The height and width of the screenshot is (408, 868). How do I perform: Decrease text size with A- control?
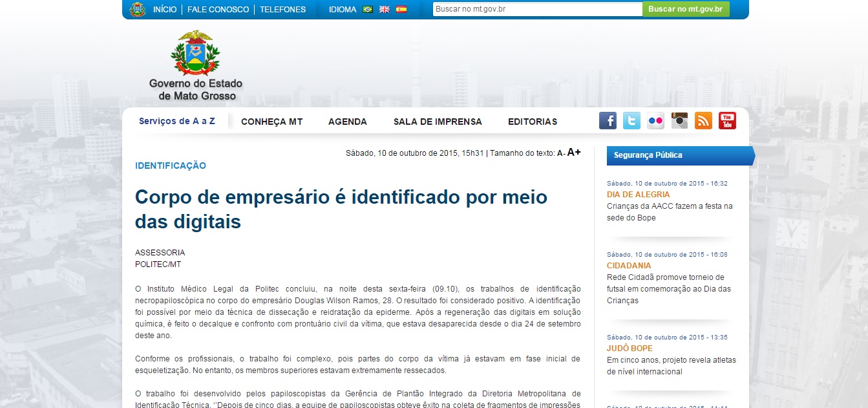(x=561, y=153)
